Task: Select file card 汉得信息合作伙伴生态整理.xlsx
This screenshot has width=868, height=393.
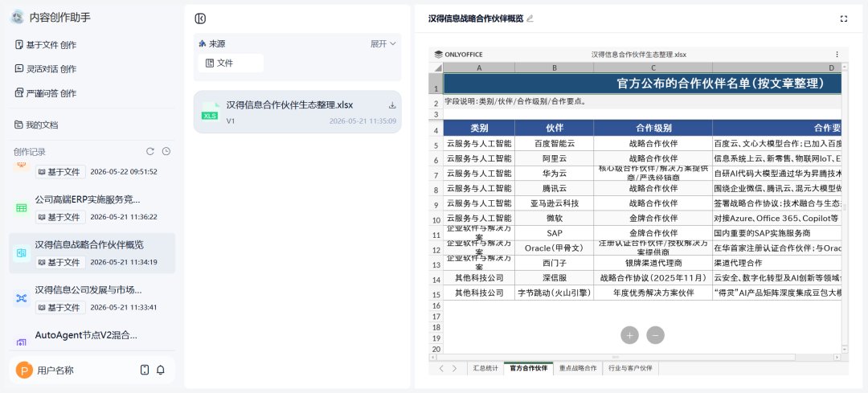Action: [297, 112]
